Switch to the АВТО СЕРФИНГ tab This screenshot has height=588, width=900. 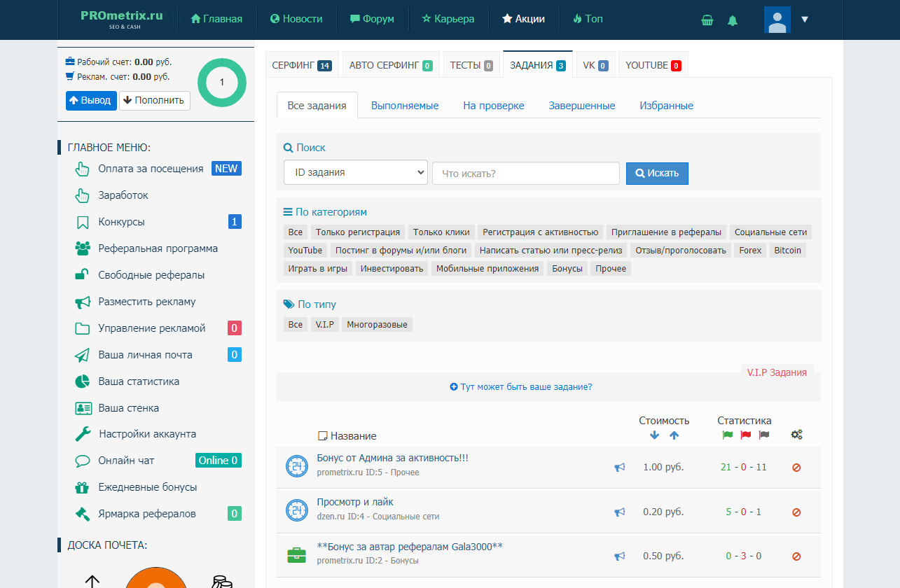click(391, 65)
